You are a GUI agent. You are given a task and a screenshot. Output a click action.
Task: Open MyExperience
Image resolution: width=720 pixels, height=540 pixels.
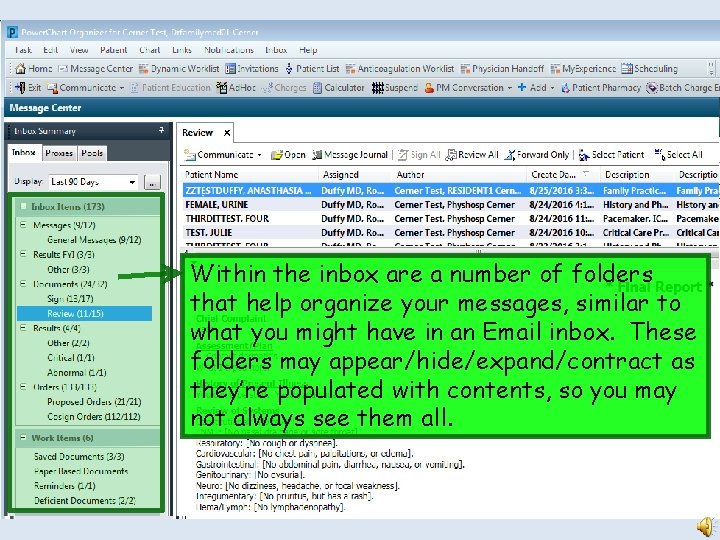pyautogui.click(x=583, y=69)
